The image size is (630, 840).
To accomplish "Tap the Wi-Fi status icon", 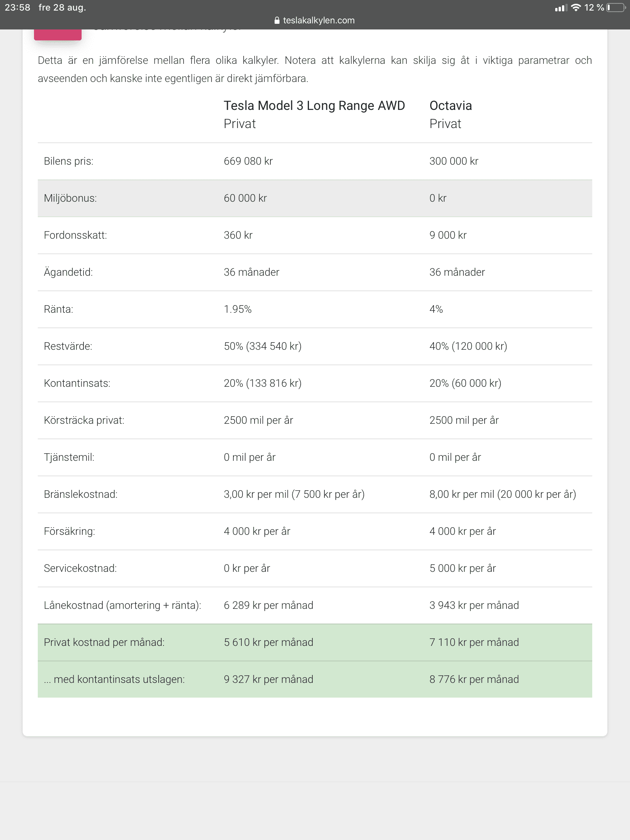I will pyautogui.click(x=576, y=8).
